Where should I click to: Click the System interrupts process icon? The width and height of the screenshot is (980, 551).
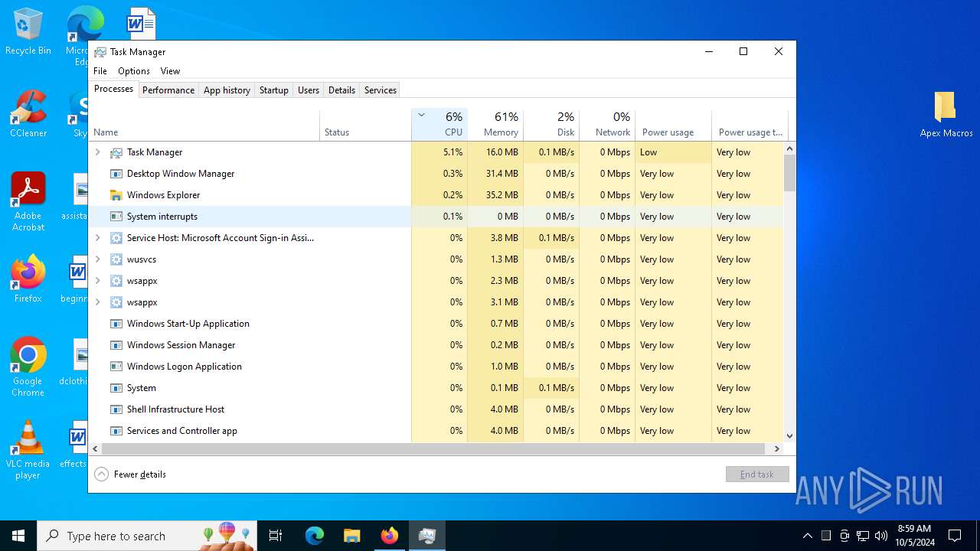pos(116,217)
